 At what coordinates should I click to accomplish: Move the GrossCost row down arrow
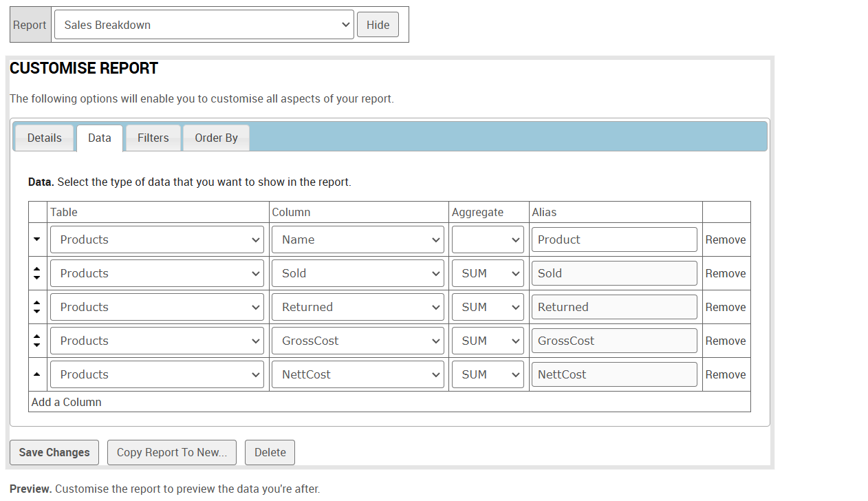point(37,345)
